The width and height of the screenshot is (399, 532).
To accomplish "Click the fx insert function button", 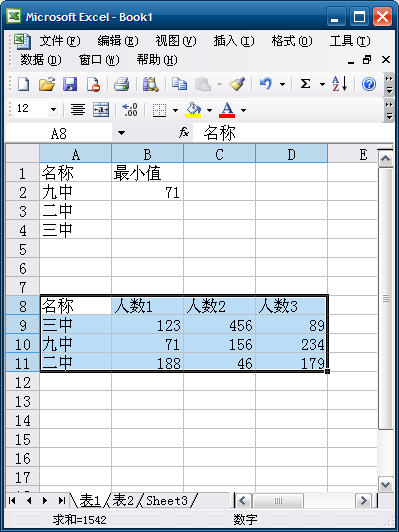I will pyautogui.click(x=184, y=133).
